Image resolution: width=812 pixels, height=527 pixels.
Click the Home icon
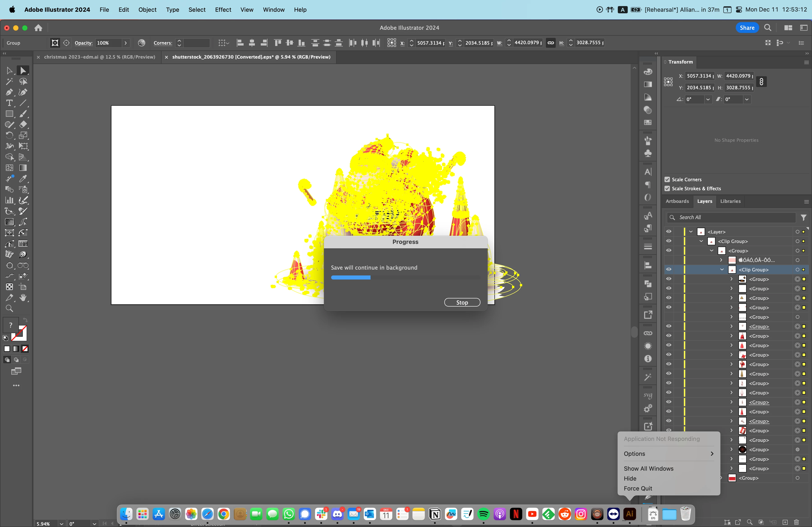[x=38, y=27]
